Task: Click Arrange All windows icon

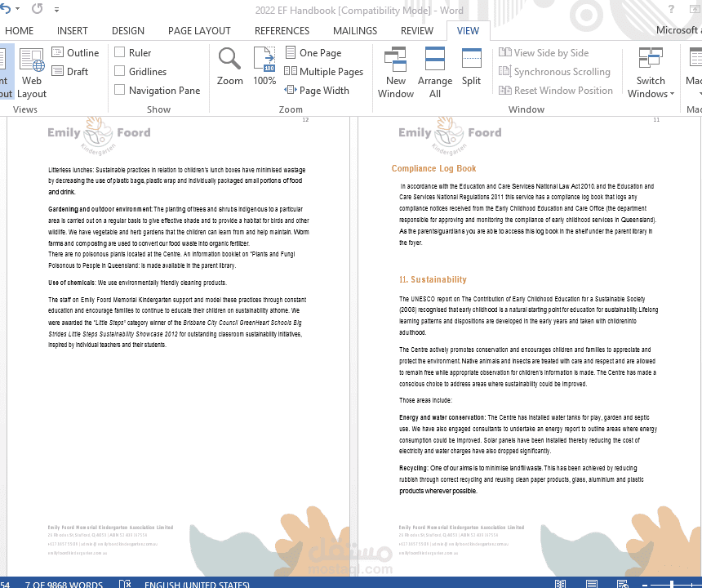Action: click(x=435, y=73)
